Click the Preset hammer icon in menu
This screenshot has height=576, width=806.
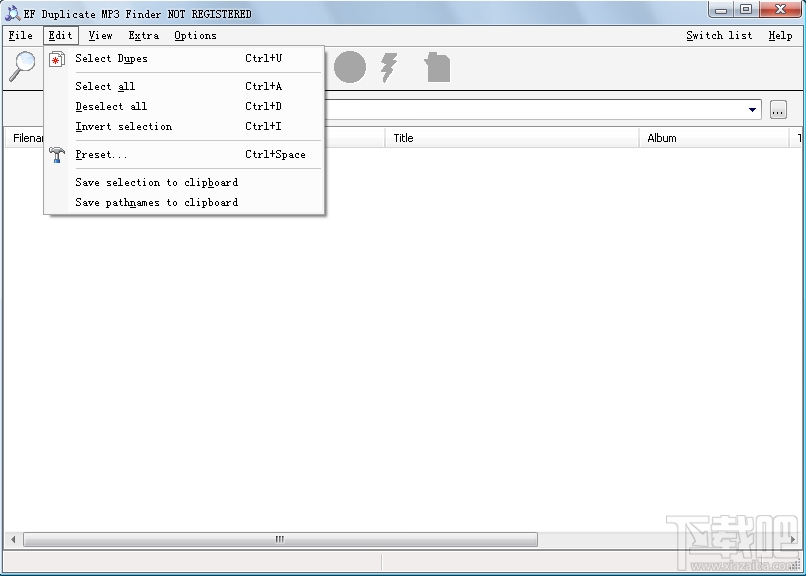point(57,154)
